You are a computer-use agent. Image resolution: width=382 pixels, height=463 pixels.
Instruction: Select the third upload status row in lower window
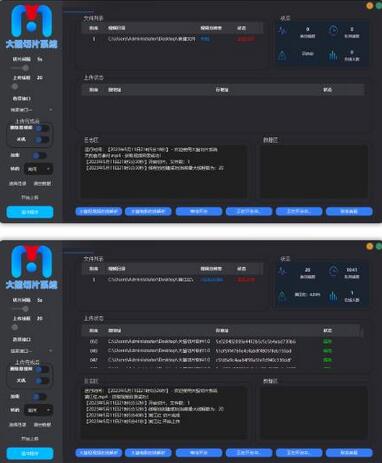(x=222, y=360)
